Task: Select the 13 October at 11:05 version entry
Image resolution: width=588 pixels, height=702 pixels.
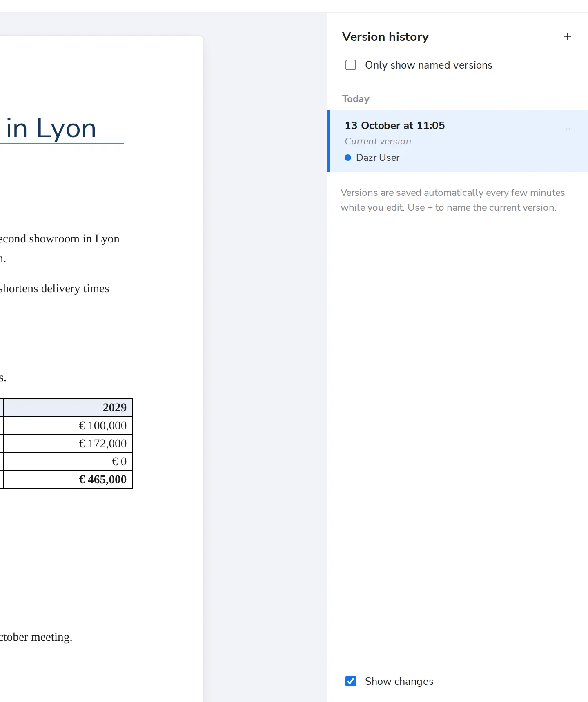Action: 458,141
